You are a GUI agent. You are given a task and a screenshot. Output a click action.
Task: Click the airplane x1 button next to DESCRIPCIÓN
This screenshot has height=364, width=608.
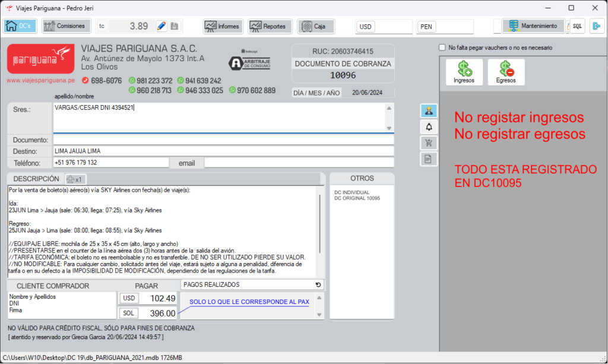[x=75, y=179]
